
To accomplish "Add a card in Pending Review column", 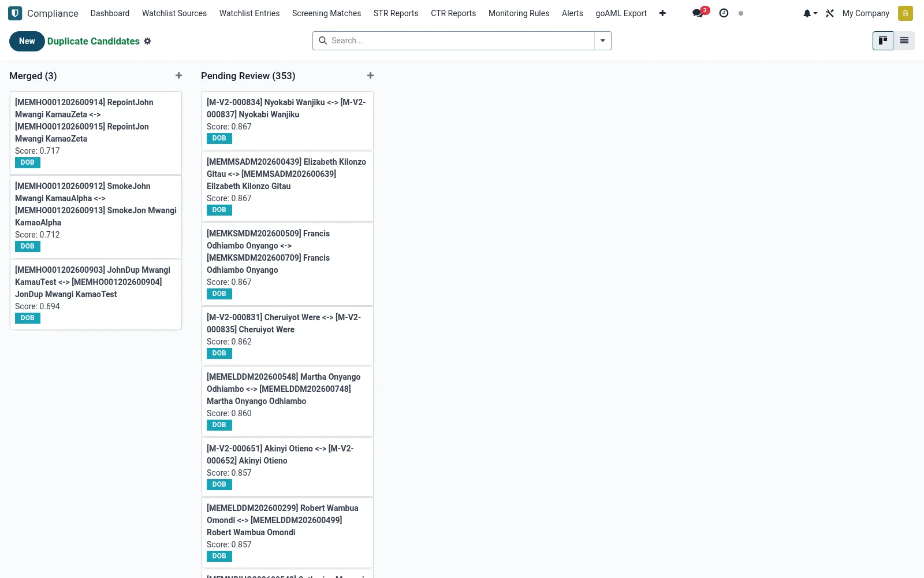I will tap(370, 76).
